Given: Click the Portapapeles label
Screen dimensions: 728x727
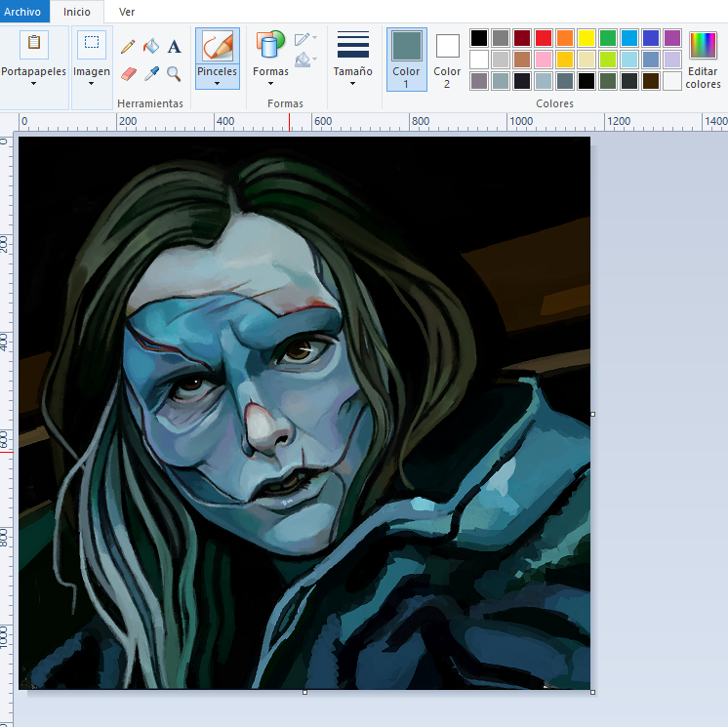Looking at the screenshot, I should coord(33,71).
